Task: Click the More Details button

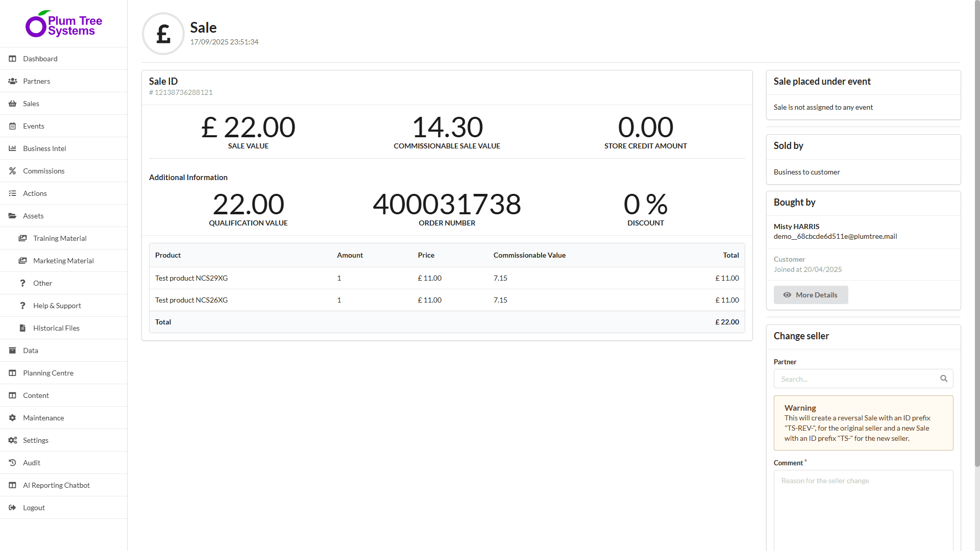Action: pos(811,295)
